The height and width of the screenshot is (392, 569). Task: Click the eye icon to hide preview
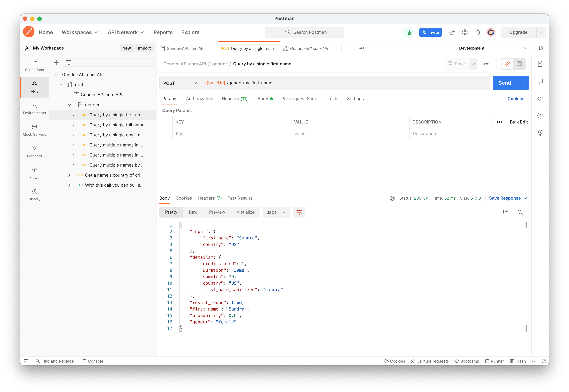[540, 48]
